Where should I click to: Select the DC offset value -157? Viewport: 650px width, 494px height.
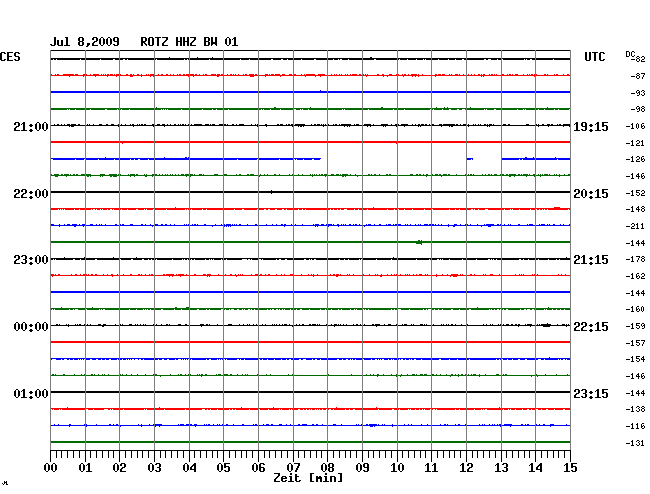click(635, 343)
